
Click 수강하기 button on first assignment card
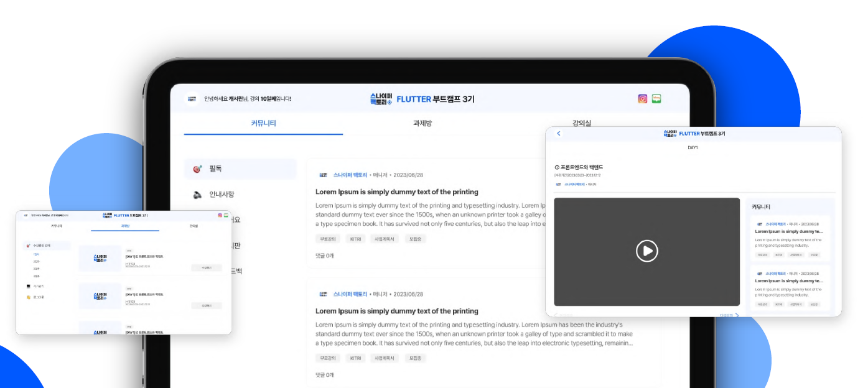(x=207, y=267)
